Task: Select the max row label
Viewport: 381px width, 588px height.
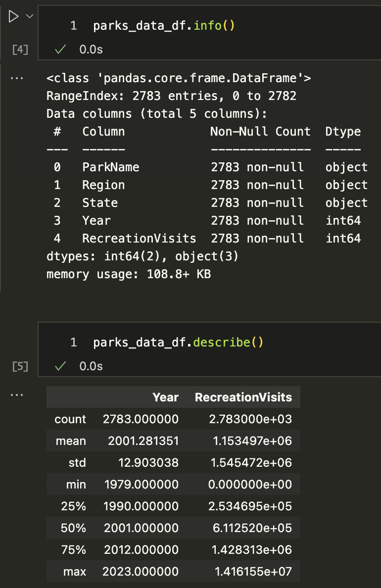Action: [75, 572]
